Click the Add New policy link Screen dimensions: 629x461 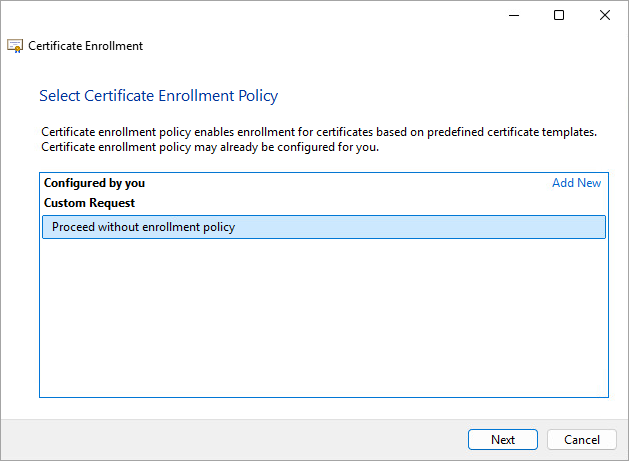pyautogui.click(x=576, y=183)
